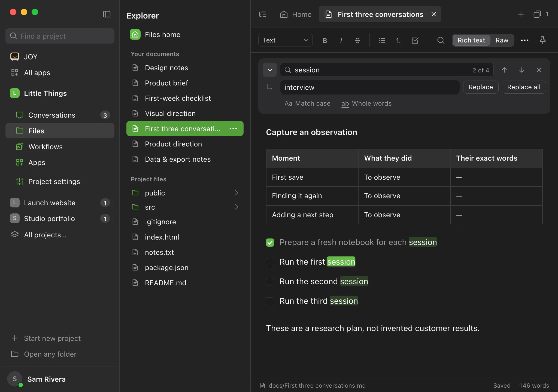Collapse the replace row chevron
Viewport: 558px width, 392px height.
(x=270, y=70)
